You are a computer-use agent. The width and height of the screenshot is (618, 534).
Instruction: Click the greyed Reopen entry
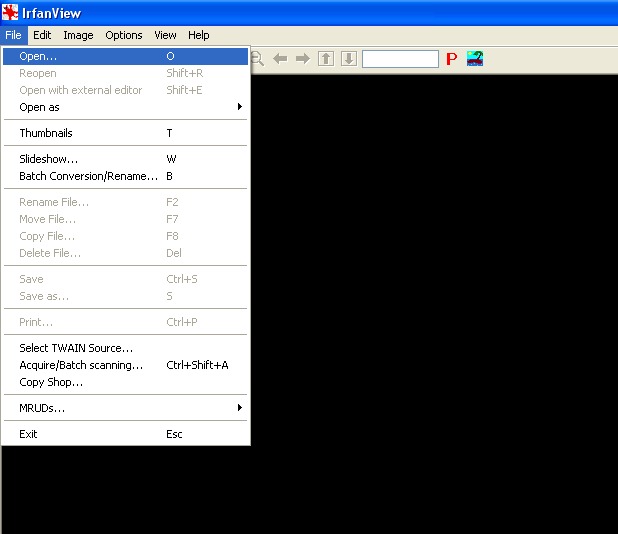tap(125, 73)
